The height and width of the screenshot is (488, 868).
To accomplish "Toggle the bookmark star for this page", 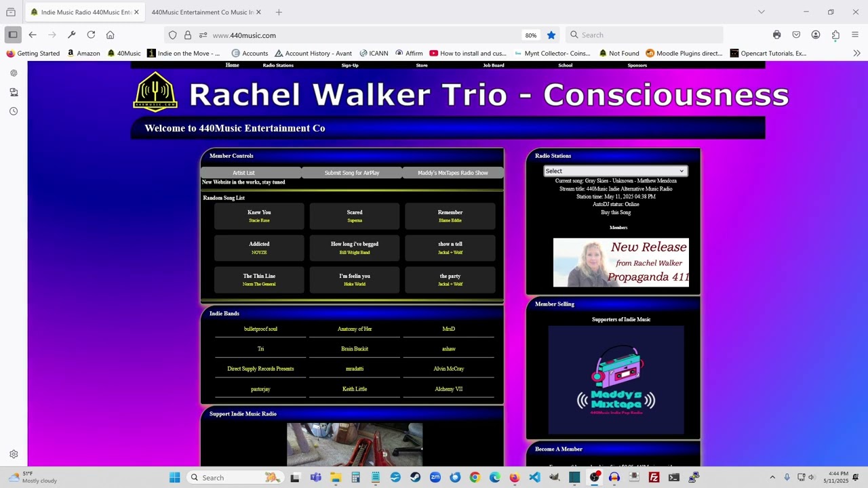I will tap(551, 35).
